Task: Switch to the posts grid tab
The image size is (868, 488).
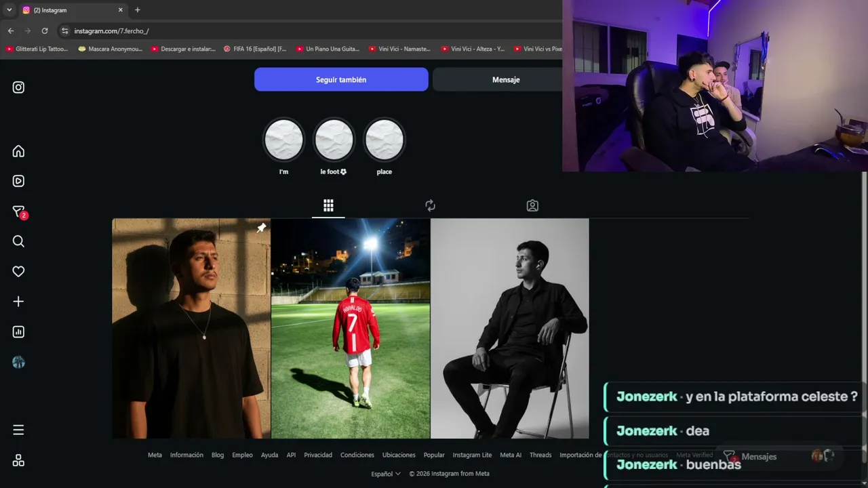Action: (328, 205)
